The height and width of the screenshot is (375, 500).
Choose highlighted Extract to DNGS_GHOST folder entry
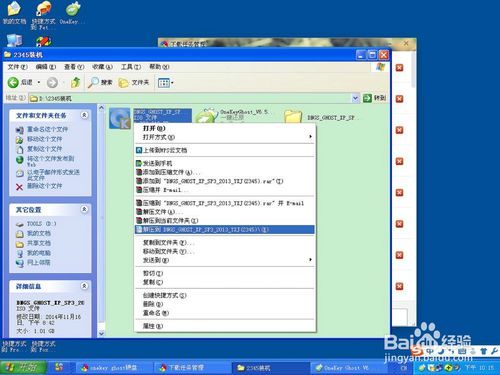coord(225,229)
